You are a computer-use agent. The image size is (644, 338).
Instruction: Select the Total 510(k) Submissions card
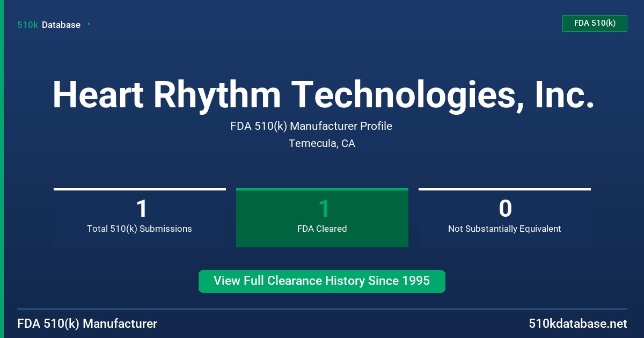coord(140,217)
